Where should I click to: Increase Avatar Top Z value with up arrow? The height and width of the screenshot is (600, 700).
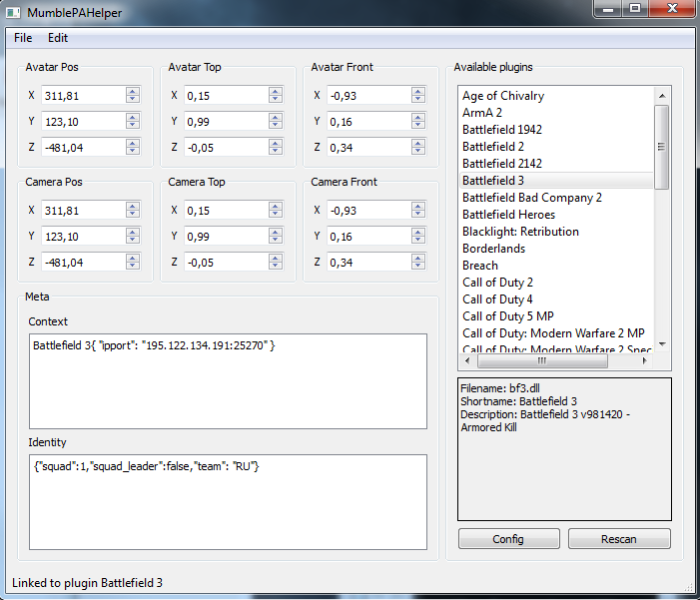tap(276, 143)
